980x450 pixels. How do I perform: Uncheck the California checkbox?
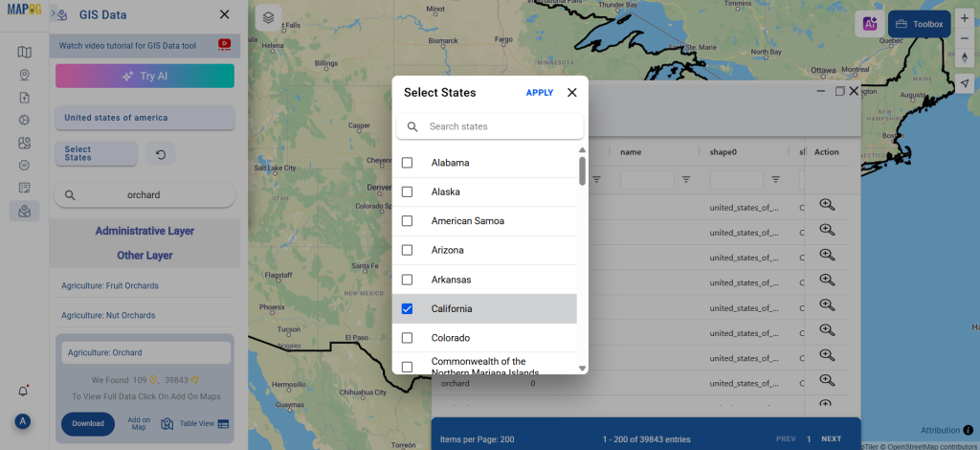pyautogui.click(x=407, y=308)
